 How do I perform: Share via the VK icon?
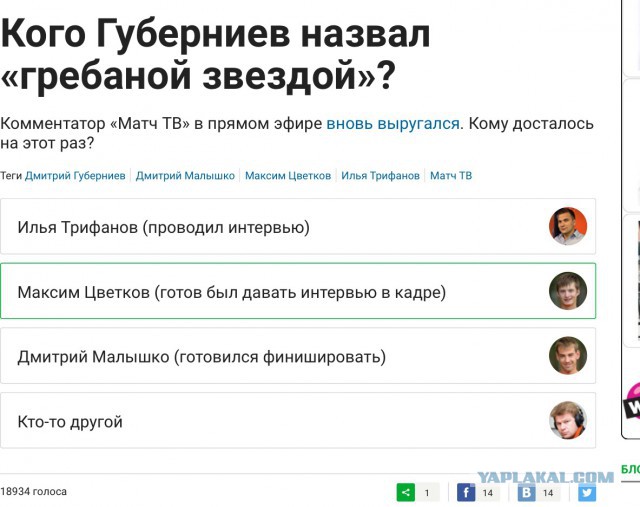(x=527, y=492)
